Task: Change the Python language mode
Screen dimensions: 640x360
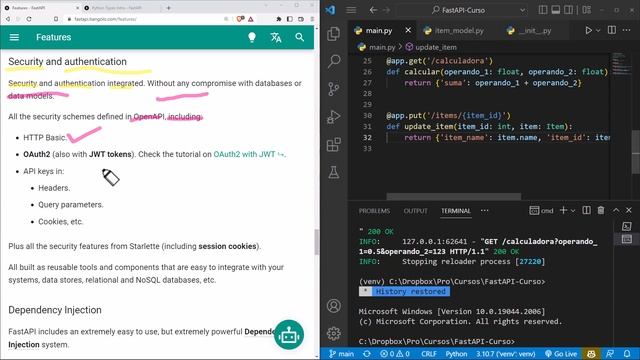Action: (x=456, y=353)
